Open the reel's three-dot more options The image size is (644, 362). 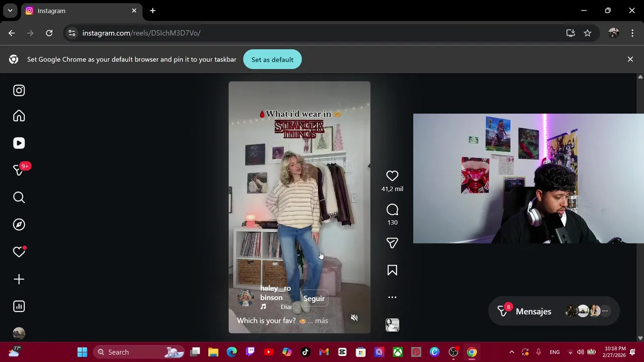pyautogui.click(x=392, y=297)
